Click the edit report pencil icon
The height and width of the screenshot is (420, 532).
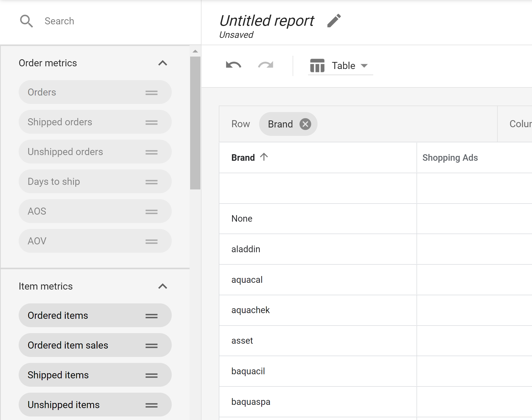tap(336, 20)
